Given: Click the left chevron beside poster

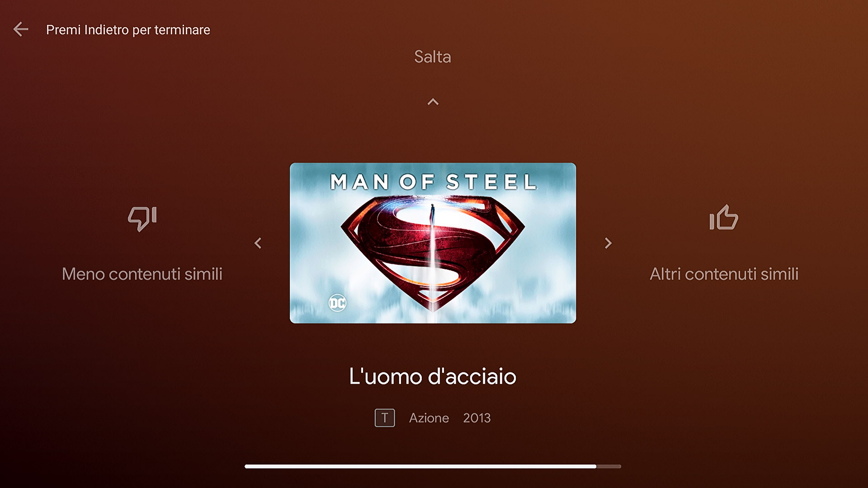Looking at the screenshot, I should (258, 243).
